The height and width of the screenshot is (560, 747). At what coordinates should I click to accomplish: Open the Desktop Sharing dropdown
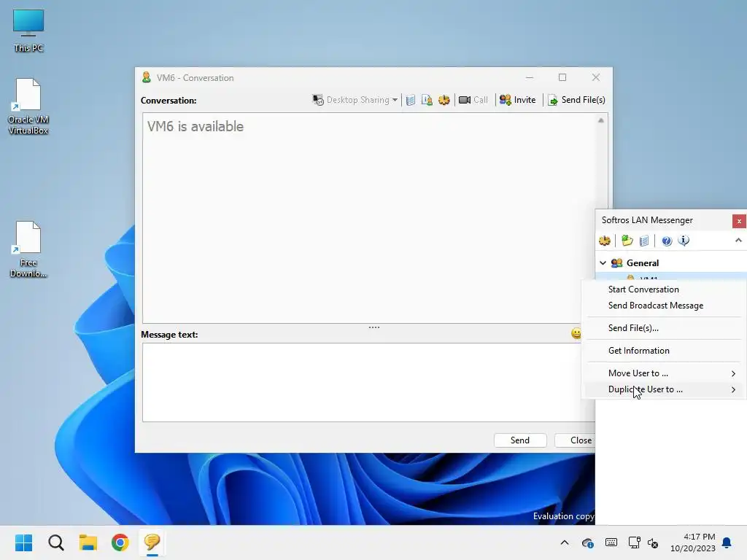[355, 100]
